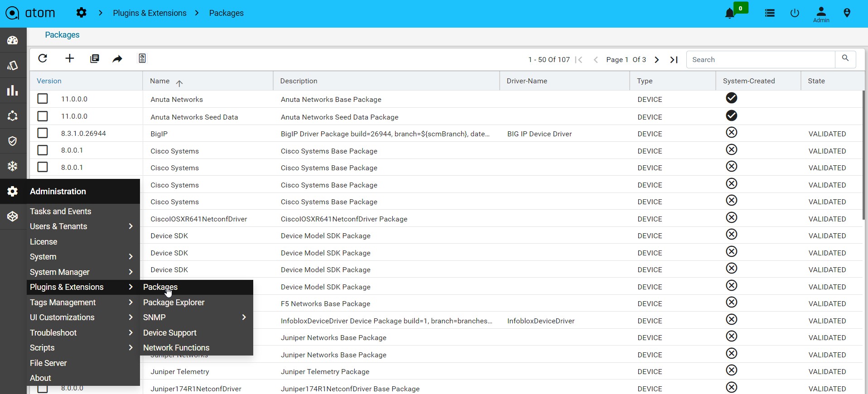The image size is (868, 394).
Task: Open License menu item
Action: [43, 242]
